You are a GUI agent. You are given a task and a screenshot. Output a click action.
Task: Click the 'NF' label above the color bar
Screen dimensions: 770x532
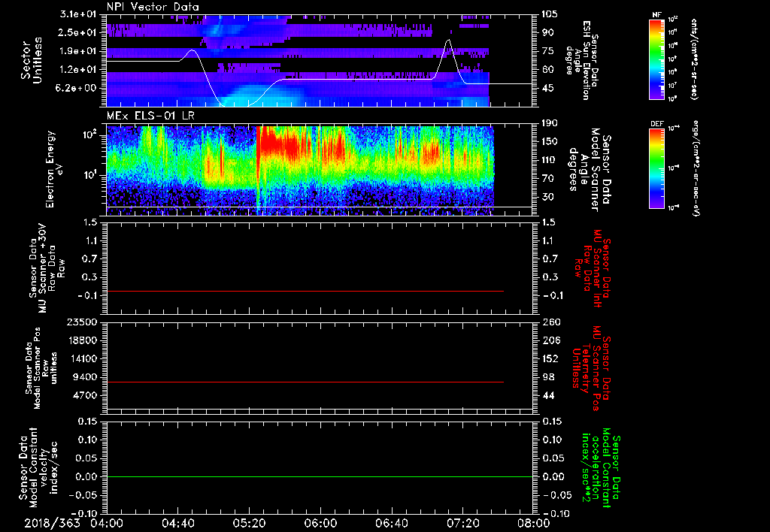[x=656, y=15]
